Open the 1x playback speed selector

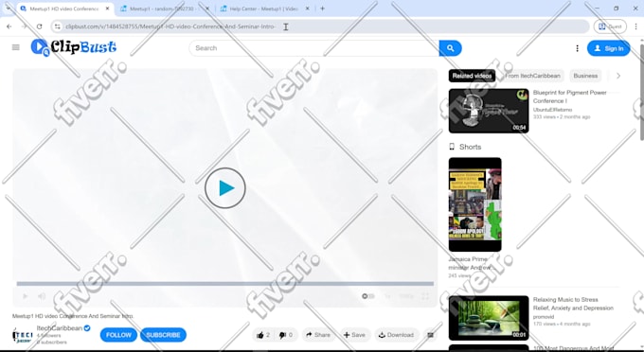pos(387,296)
